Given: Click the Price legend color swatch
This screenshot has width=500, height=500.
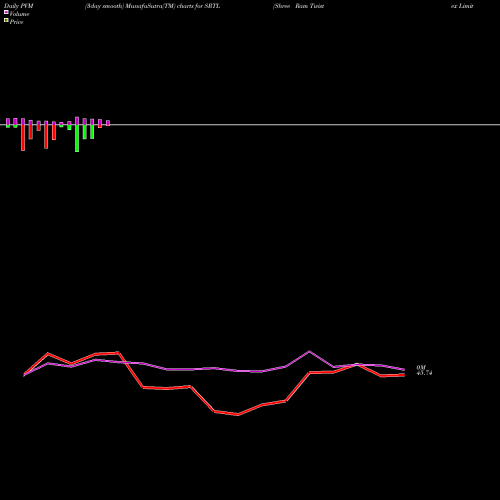Looking at the screenshot, I should point(6,21).
